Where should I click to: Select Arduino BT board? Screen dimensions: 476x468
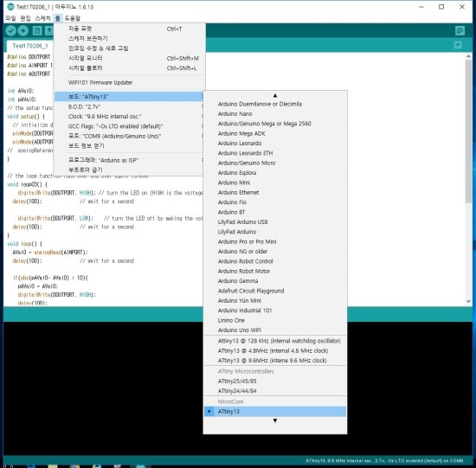pos(275,212)
